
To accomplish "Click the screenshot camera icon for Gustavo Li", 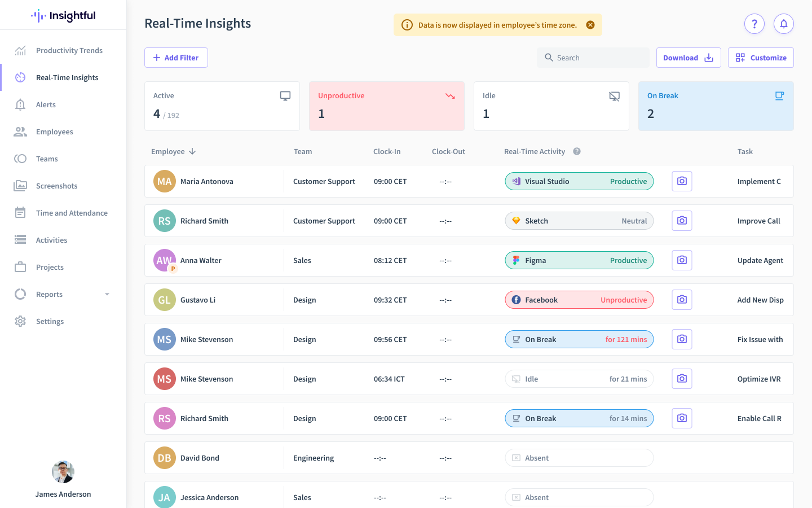I will point(682,300).
